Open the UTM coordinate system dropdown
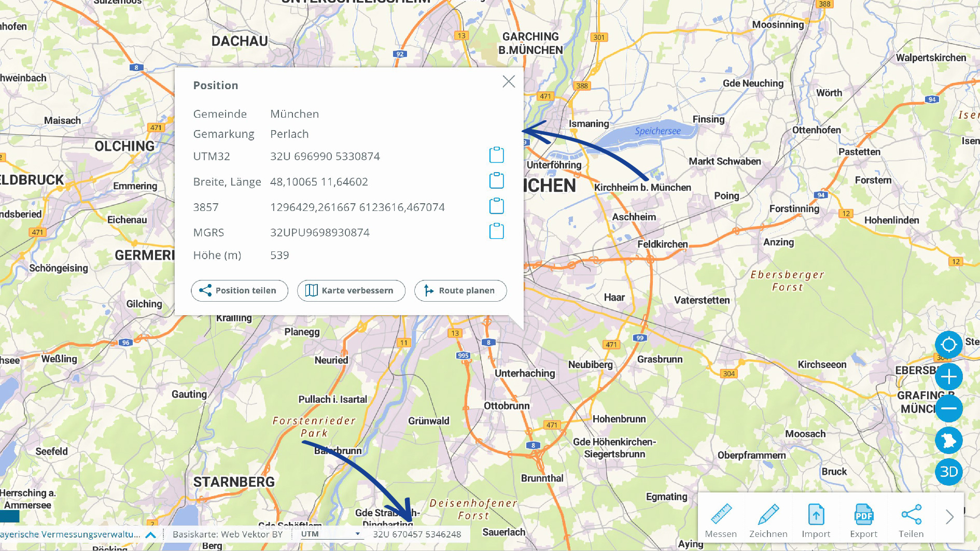This screenshot has height=551, width=980. click(330, 534)
